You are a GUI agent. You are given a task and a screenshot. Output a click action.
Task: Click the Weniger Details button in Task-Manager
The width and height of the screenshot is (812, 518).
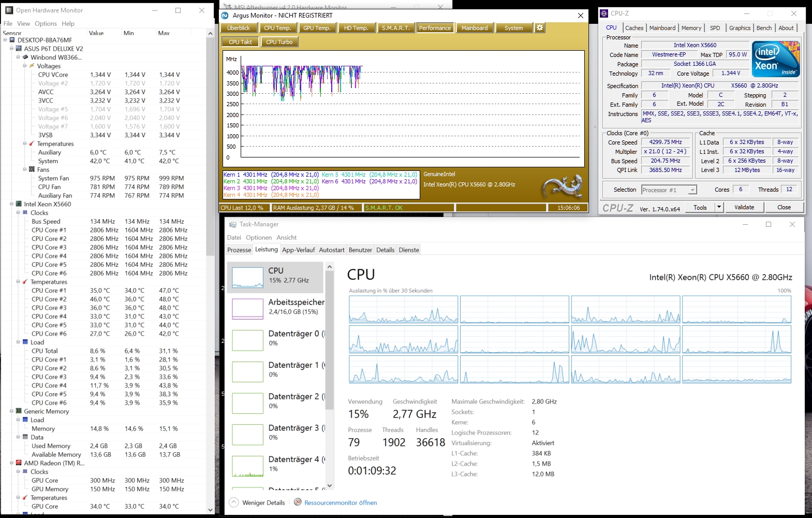click(257, 502)
